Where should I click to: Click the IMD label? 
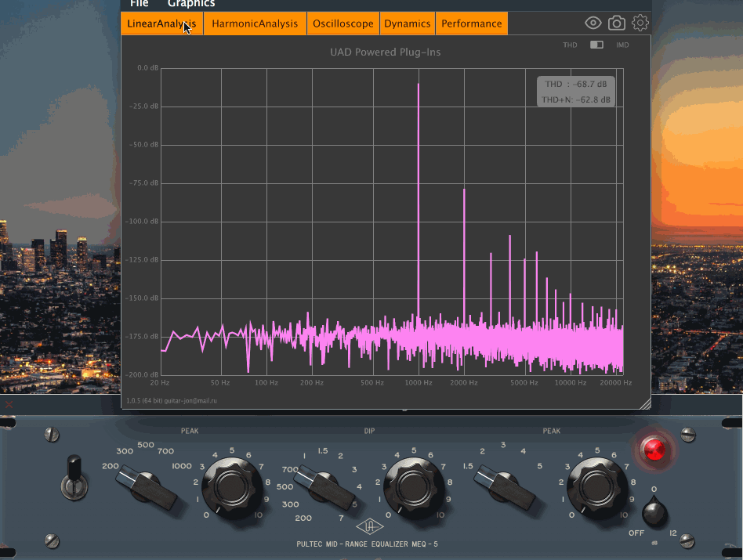622,45
